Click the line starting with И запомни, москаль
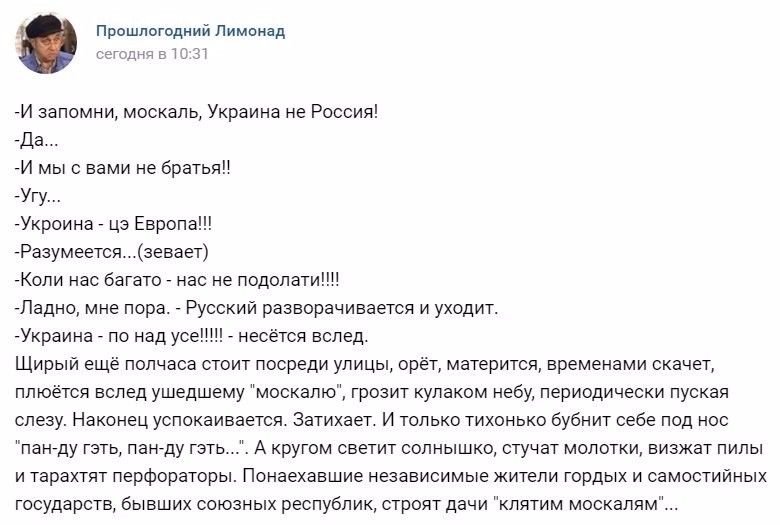The image size is (780, 525). (x=197, y=112)
